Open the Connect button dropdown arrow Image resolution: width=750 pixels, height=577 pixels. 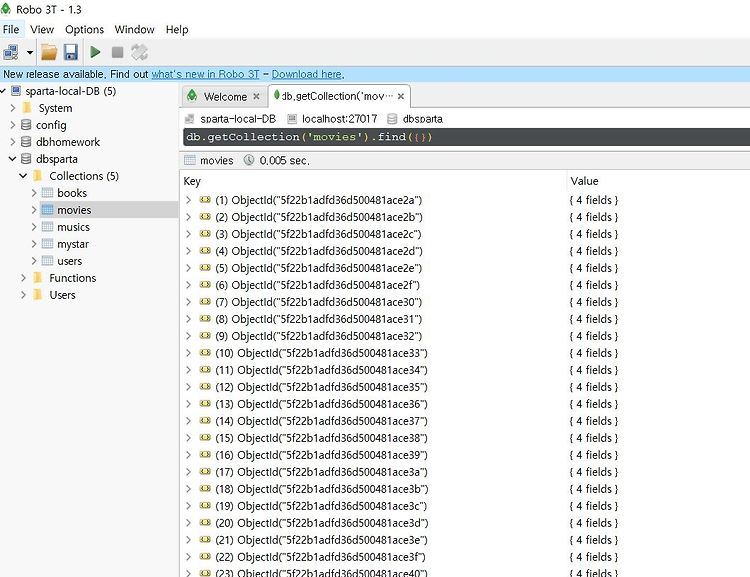pyautogui.click(x=30, y=52)
